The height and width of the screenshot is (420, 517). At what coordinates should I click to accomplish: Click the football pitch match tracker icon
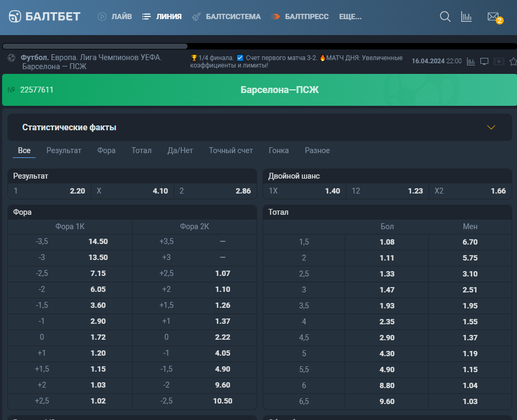coord(498,61)
